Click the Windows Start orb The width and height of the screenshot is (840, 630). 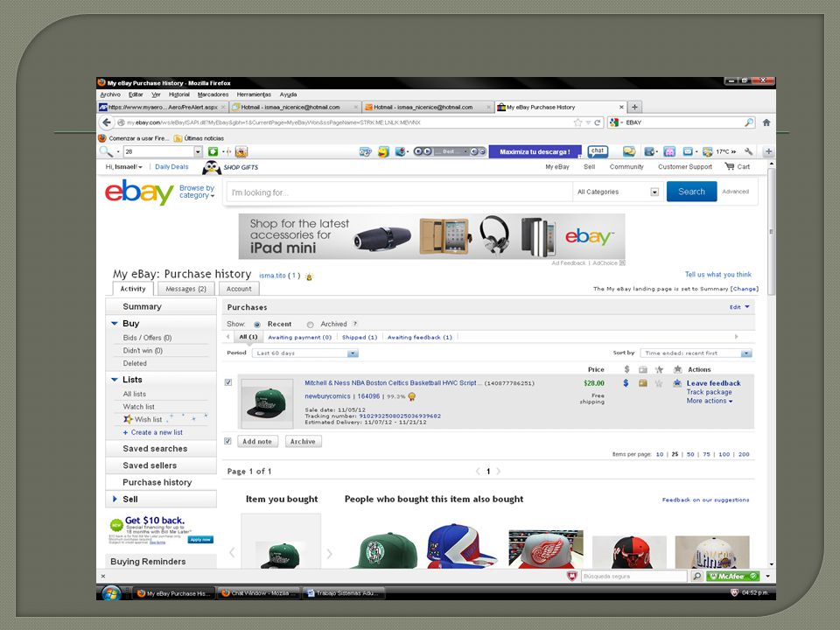click(111, 593)
